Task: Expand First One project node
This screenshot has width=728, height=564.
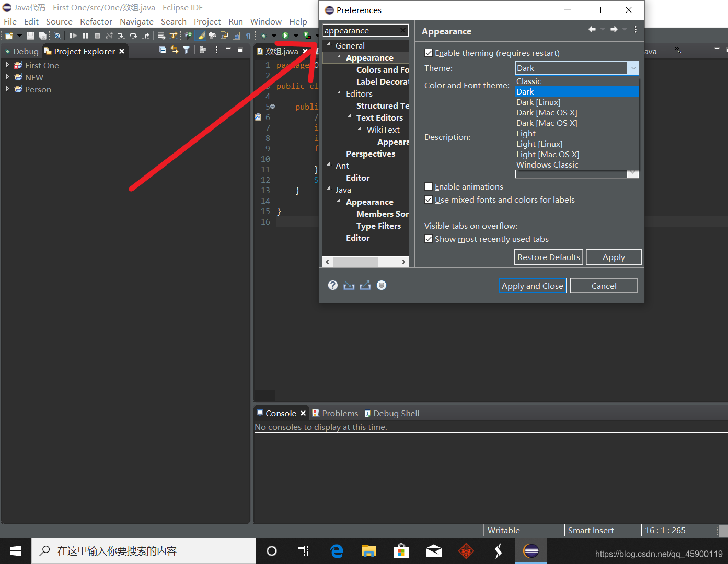Action: pyautogui.click(x=7, y=65)
